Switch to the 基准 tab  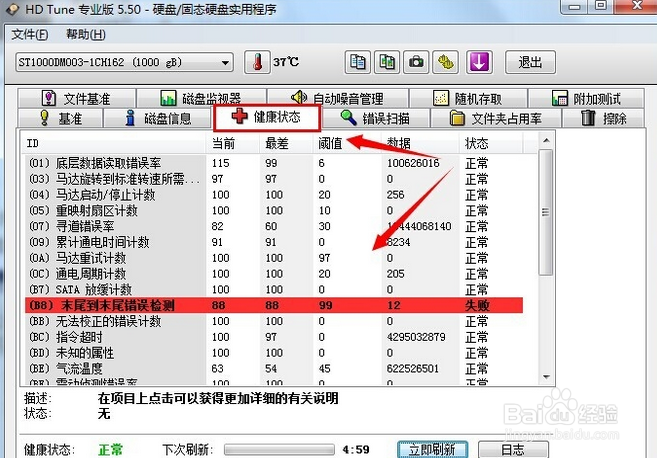(60, 118)
